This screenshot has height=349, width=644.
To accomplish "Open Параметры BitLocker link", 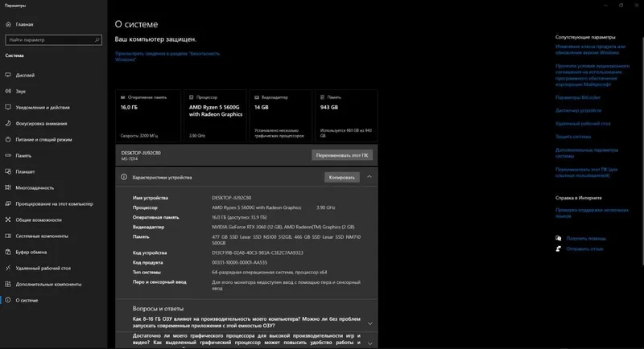I will click(578, 97).
